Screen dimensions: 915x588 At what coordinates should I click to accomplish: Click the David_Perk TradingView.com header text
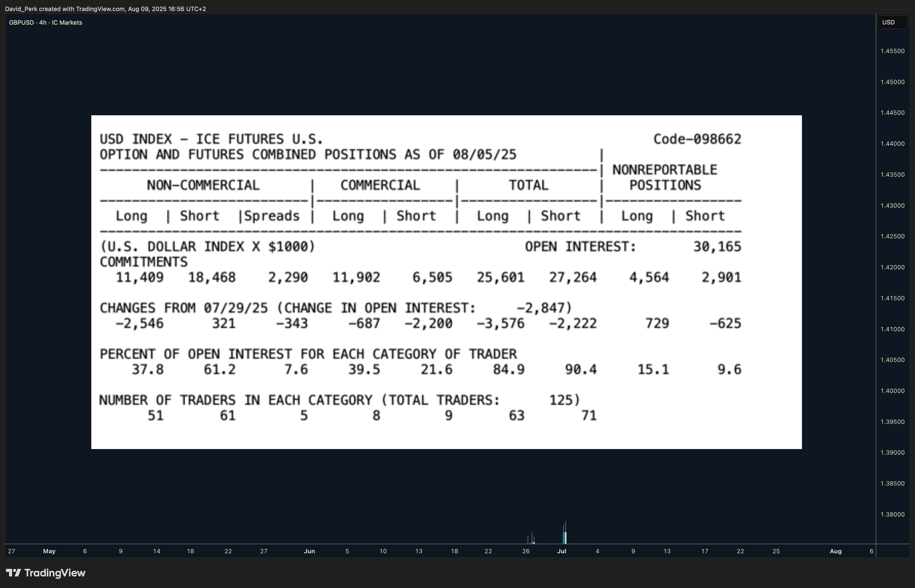click(x=105, y=9)
